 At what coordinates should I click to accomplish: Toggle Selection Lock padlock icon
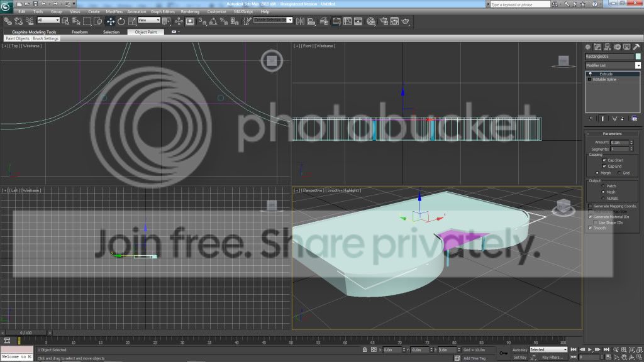point(365,349)
